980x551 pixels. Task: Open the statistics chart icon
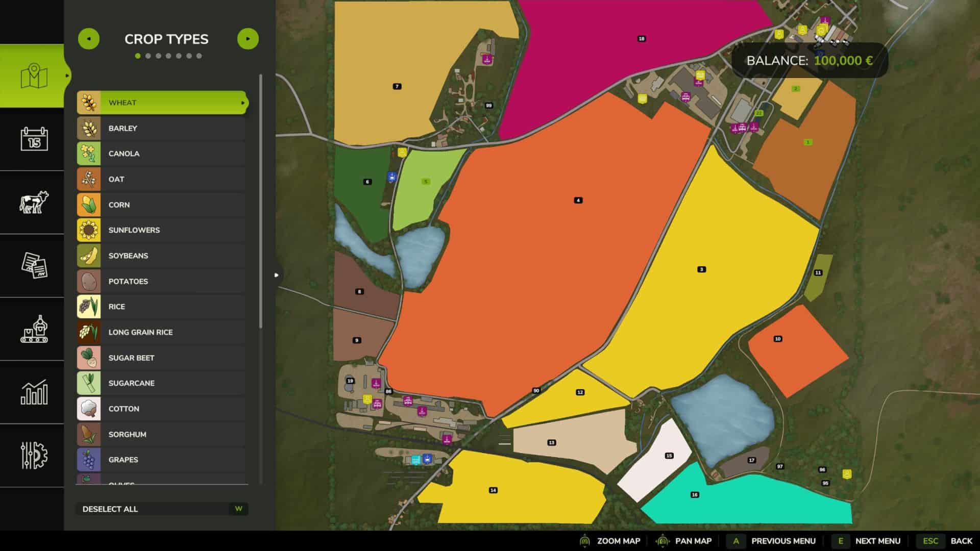34,392
